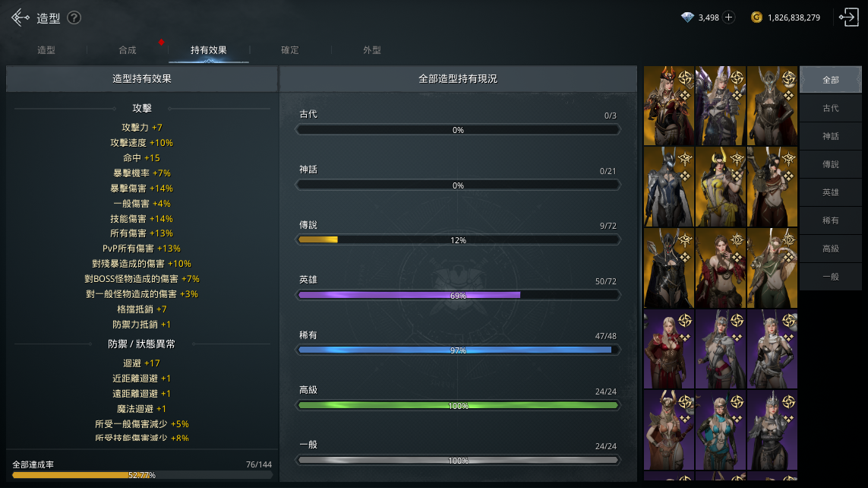Click the back arrow icon beside 造型

[21, 17]
